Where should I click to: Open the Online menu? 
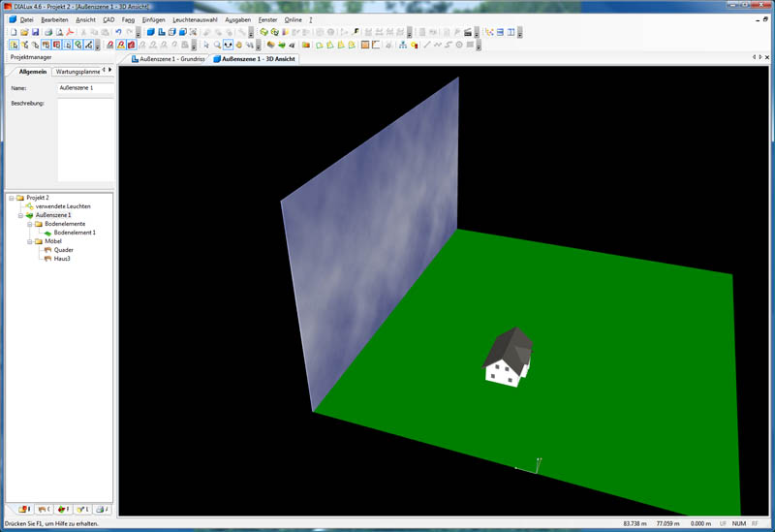294,19
